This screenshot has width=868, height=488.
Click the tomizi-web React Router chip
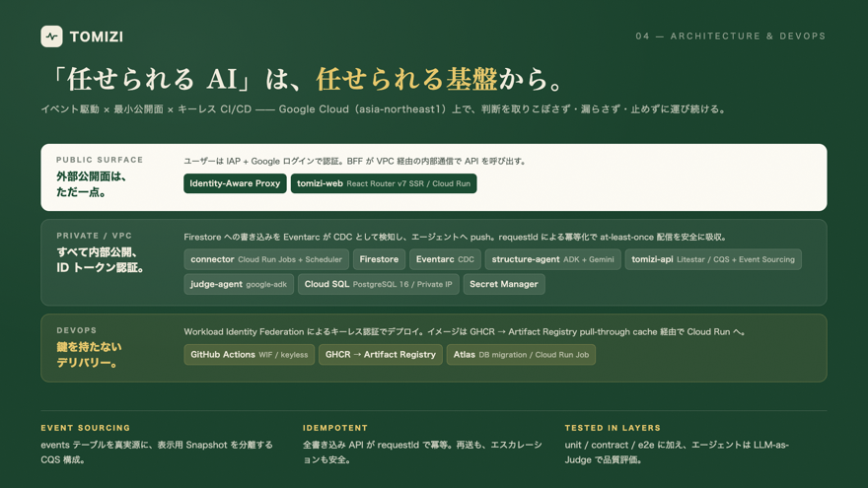(x=384, y=183)
